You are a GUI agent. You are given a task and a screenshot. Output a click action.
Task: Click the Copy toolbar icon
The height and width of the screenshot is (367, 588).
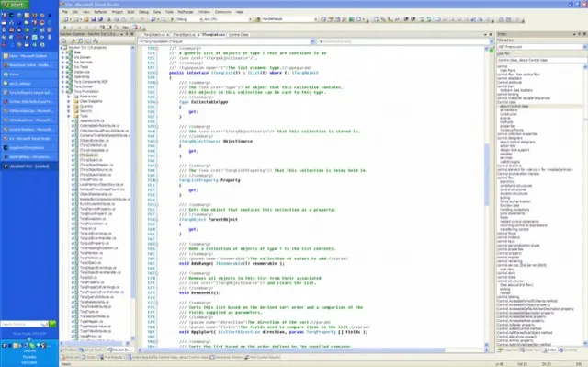(x=117, y=19)
